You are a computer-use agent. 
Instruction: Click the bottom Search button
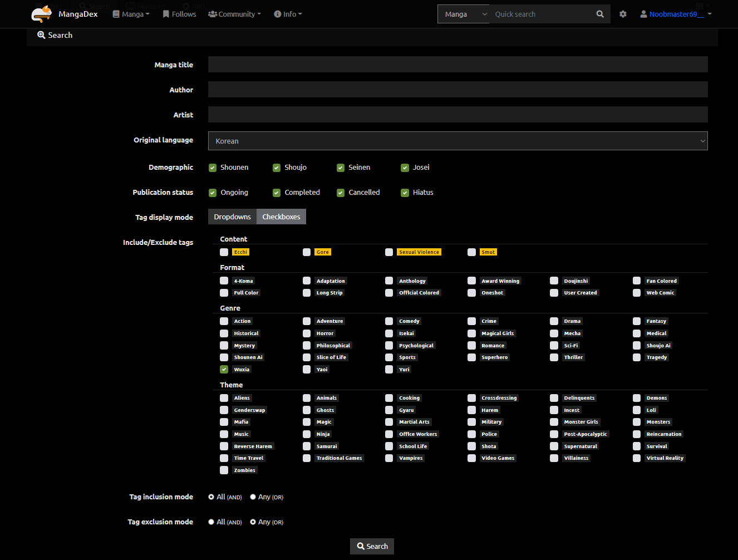click(x=372, y=547)
